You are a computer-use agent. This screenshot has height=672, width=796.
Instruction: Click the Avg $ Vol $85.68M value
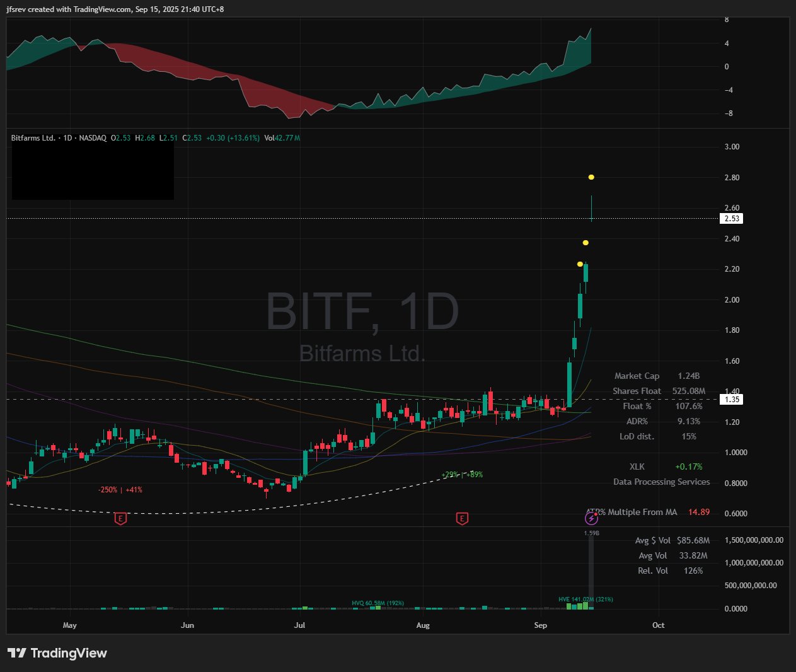click(x=693, y=540)
